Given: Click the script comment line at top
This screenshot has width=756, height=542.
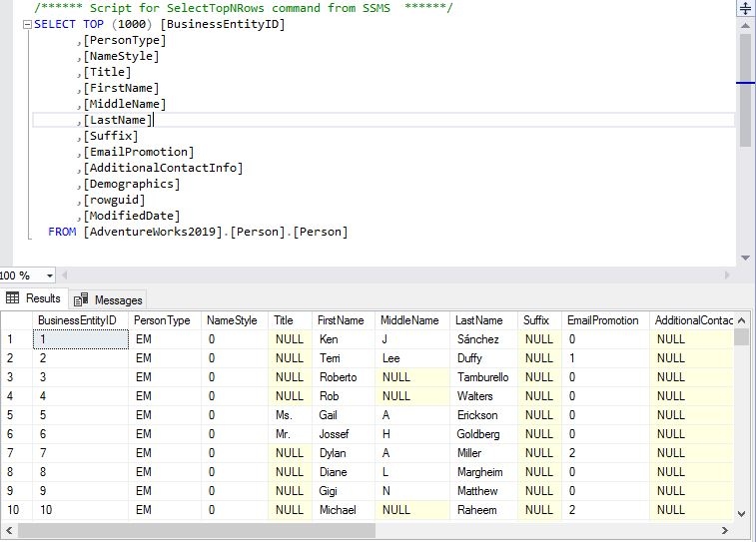Looking at the screenshot, I should tap(244, 8).
